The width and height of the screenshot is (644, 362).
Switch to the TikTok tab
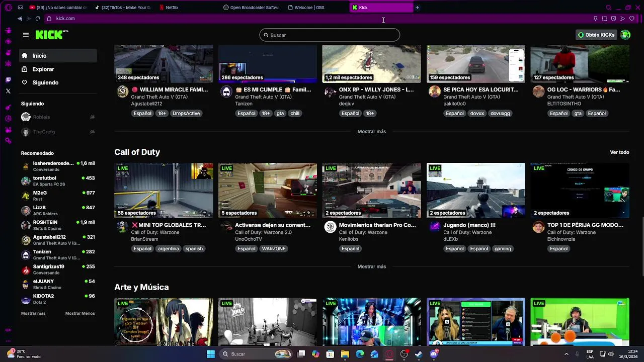pos(123,8)
